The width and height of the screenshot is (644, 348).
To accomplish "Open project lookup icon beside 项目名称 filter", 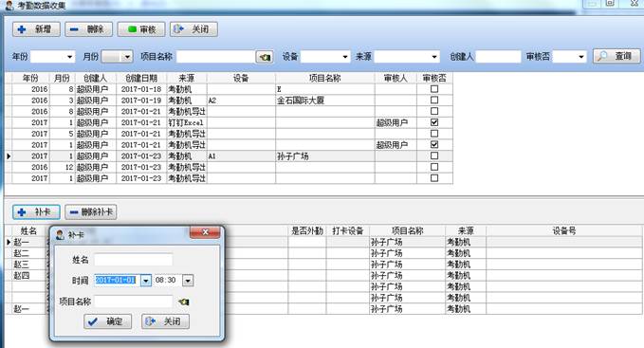I will tap(265, 57).
